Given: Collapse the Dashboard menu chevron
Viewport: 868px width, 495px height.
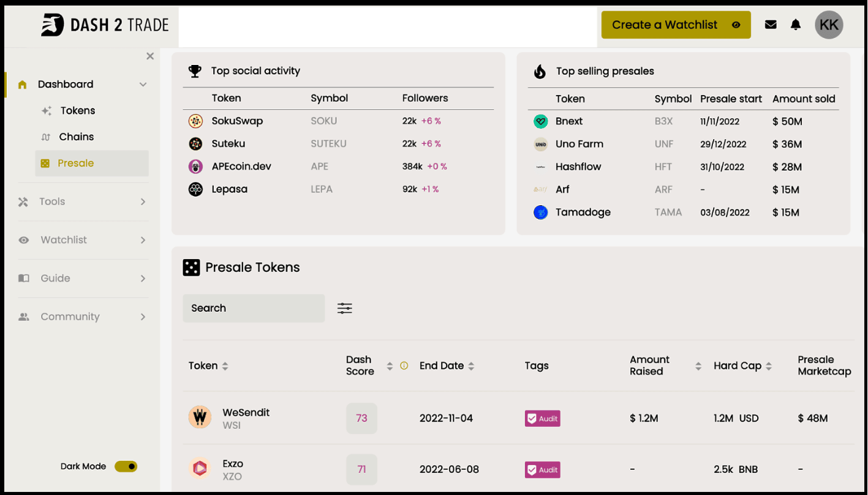Looking at the screenshot, I should (143, 85).
